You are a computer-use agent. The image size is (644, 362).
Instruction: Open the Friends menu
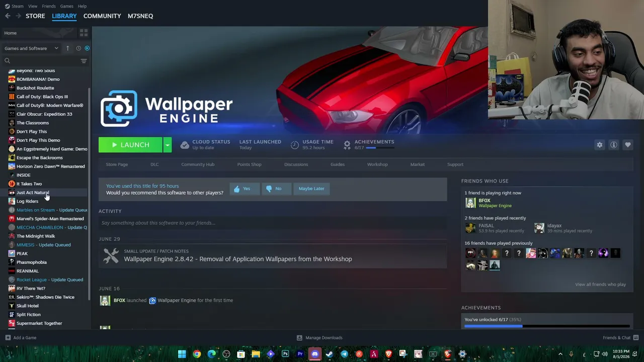click(x=49, y=6)
